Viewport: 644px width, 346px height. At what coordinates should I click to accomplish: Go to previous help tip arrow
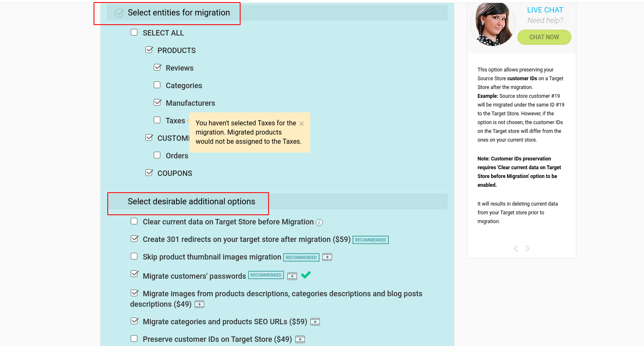516,248
